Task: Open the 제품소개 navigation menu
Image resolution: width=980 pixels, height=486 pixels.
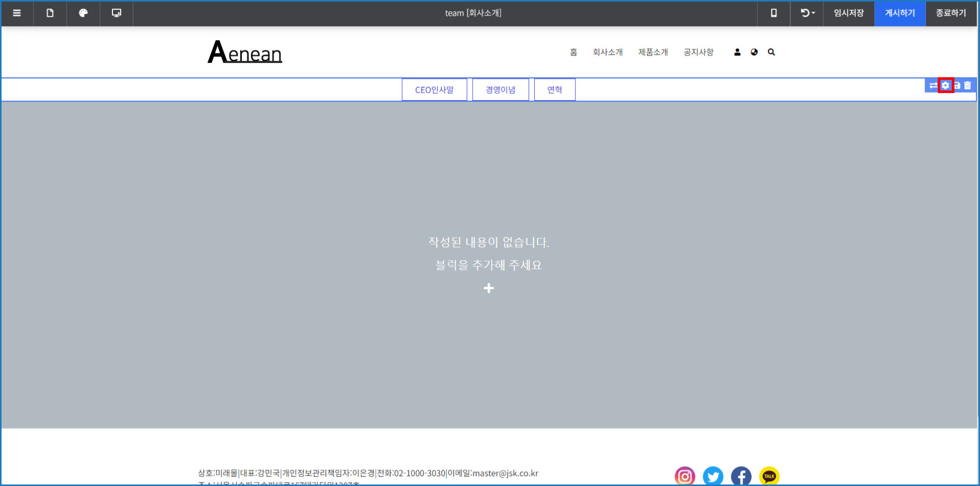Action: [653, 52]
